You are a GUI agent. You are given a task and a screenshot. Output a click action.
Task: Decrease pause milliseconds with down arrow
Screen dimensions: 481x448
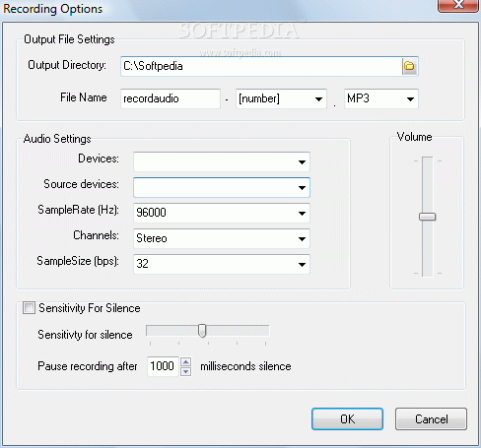pyautogui.click(x=186, y=371)
